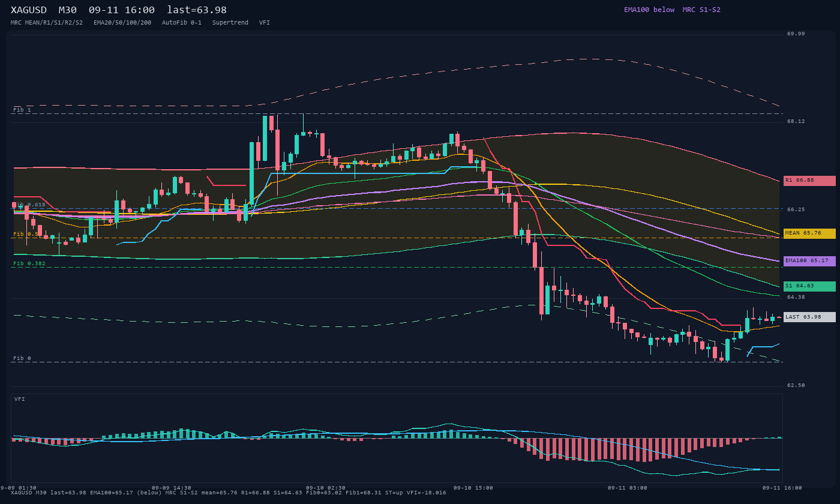The height and width of the screenshot is (504, 840).
Task: Click the purple 'EMA100 65.17' price tag
Action: tap(809, 261)
